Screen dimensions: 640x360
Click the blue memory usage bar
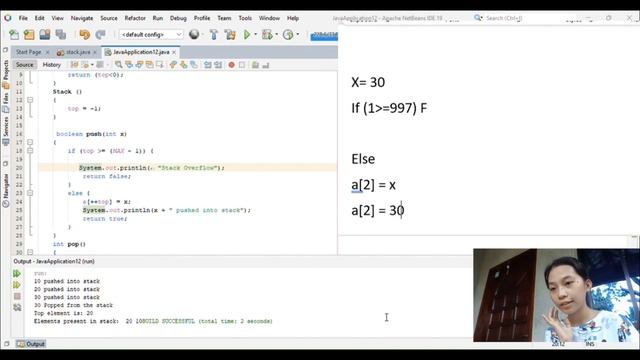[324, 36]
